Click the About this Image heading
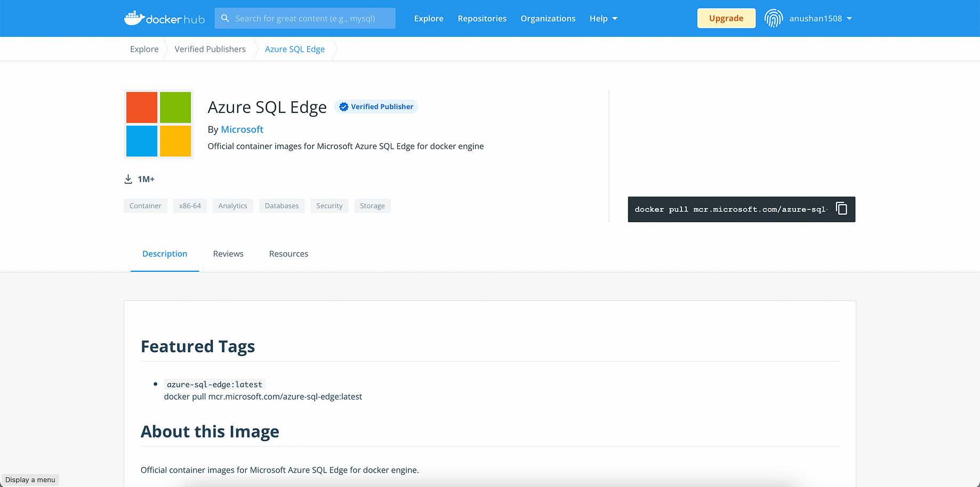980x487 pixels. click(210, 432)
